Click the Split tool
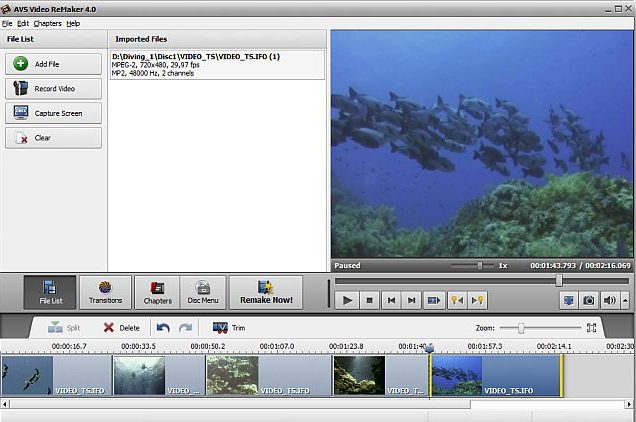Viewport: 636px width, 422px height. coord(64,327)
